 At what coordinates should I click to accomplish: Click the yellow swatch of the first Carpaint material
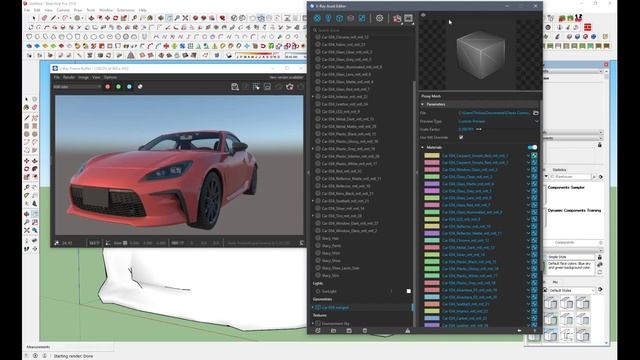[x=432, y=156]
